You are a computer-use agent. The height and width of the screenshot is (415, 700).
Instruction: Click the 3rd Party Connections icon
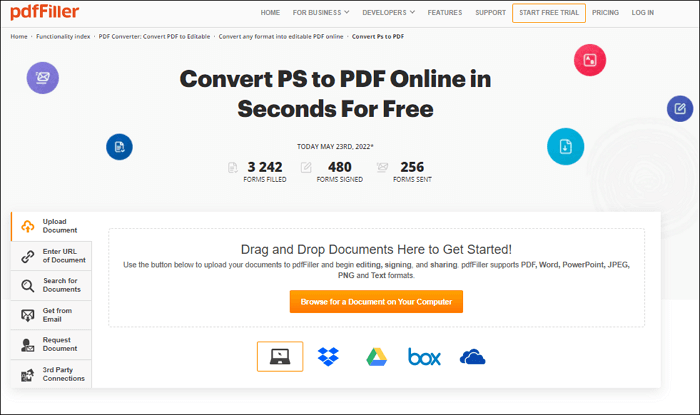click(x=28, y=375)
